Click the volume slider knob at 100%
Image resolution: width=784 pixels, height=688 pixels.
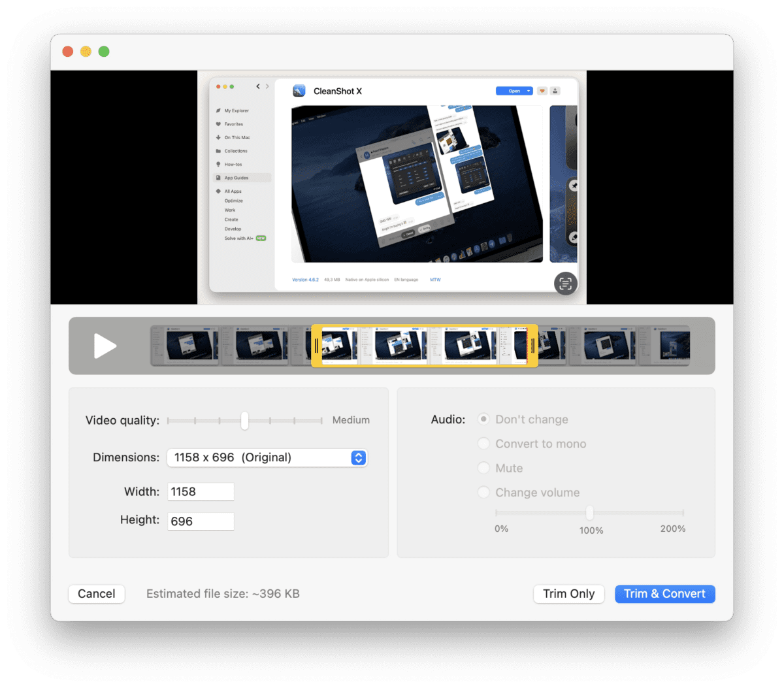(589, 512)
